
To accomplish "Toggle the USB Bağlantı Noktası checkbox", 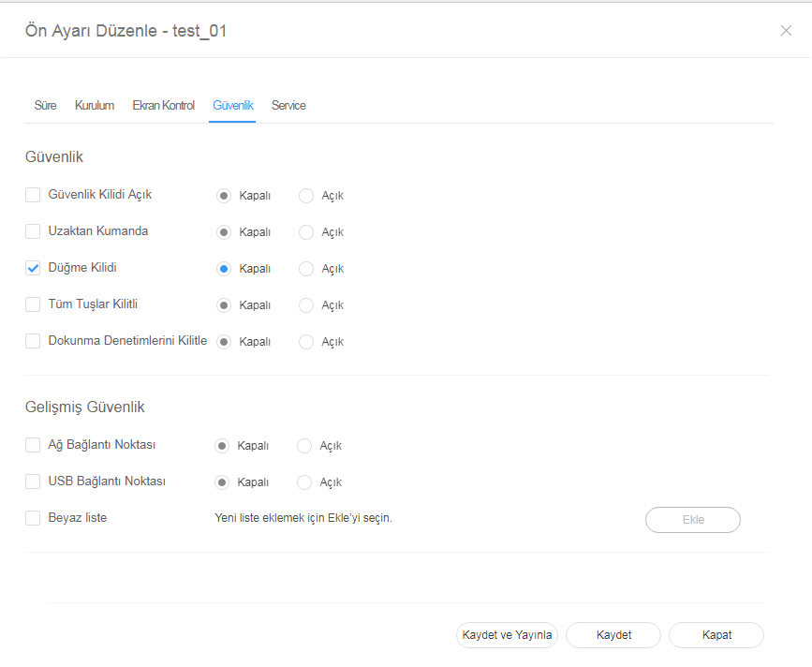I will [33, 482].
